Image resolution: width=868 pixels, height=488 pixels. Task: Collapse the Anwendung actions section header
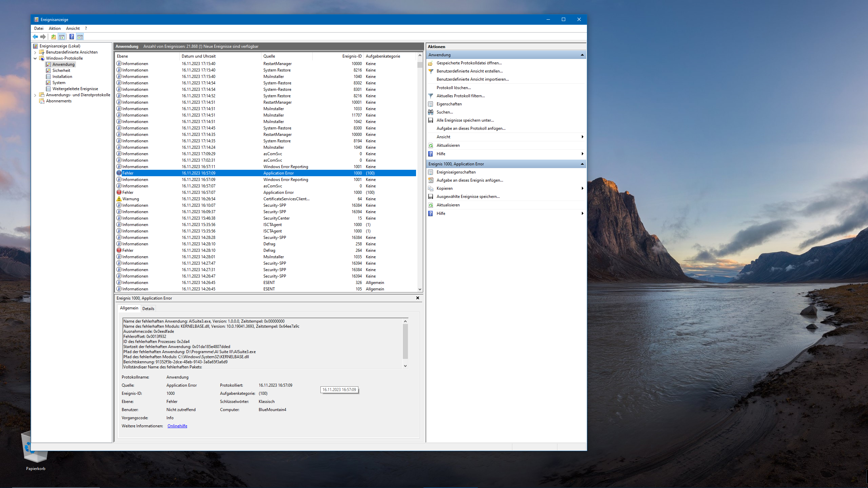[x=582, y=55]
